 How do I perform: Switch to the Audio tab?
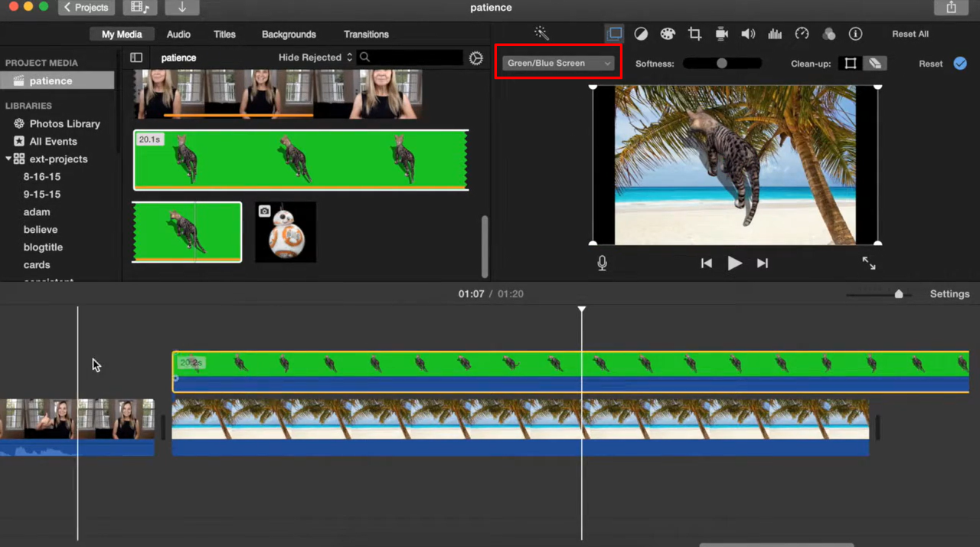[178, 34]
